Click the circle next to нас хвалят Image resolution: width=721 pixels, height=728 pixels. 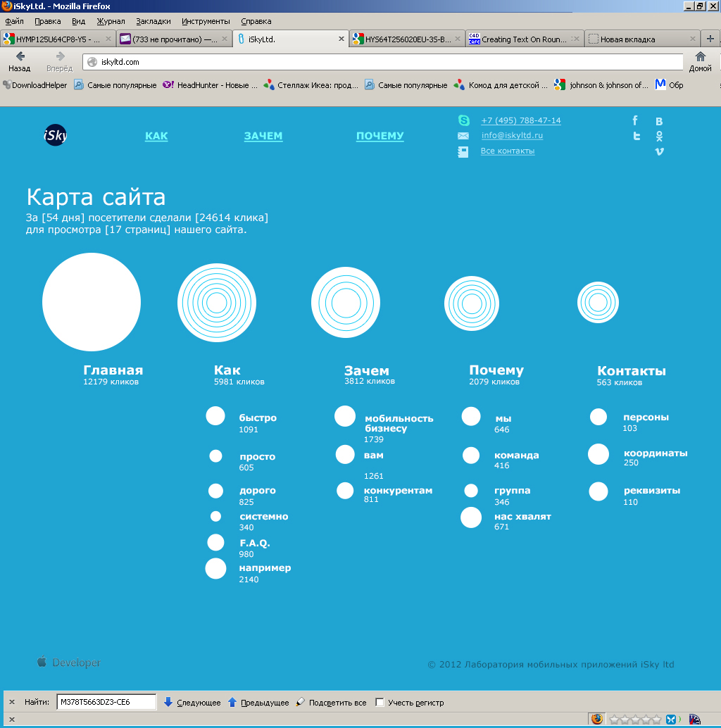pos(471,517)
